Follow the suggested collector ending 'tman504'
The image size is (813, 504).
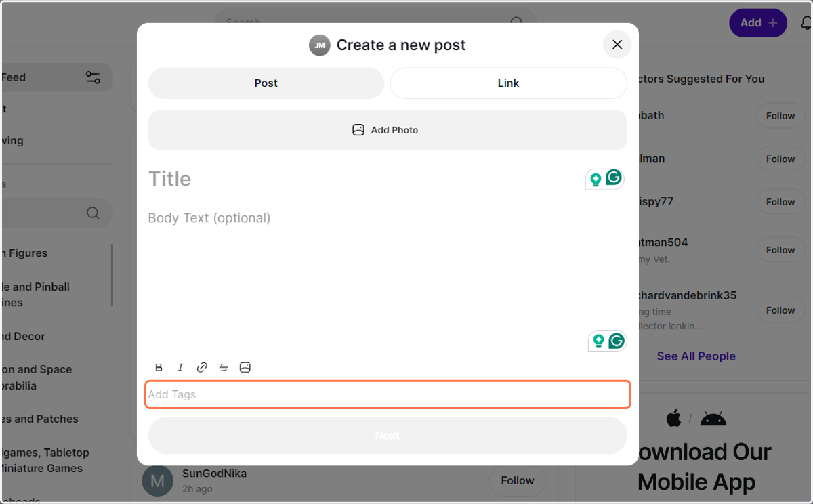(780, 250)
